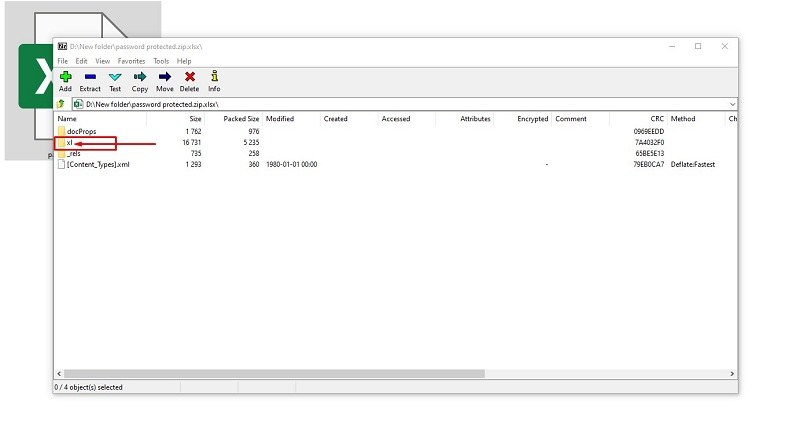Click the address bar path field
Viewport: 800px width, 426px height.
tap(400, 103)
